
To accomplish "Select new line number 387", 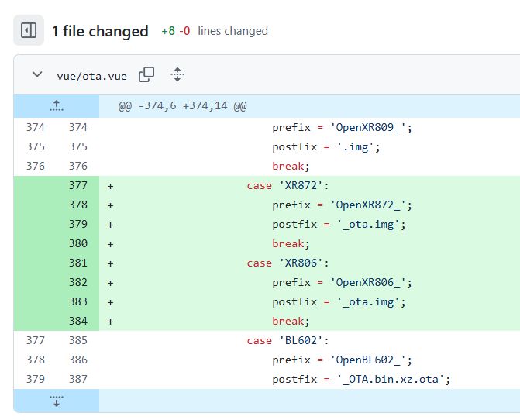I will click(x=78, y=379).
